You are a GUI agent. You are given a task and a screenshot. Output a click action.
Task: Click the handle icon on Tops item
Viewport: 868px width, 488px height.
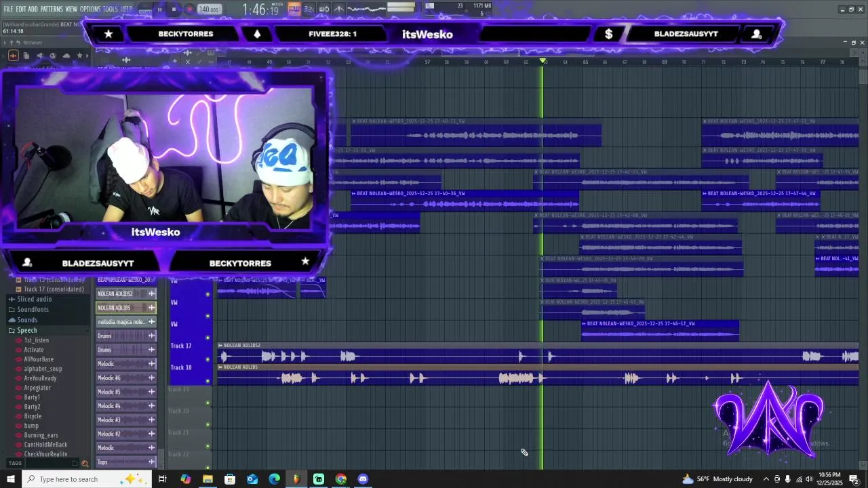point(152,462)
